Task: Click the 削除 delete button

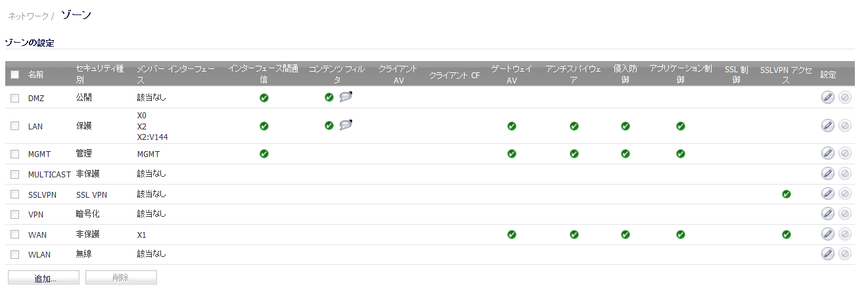Action: [121, 278]
